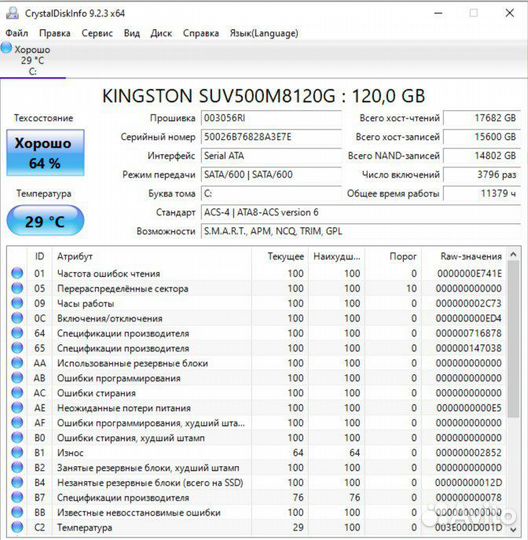Viewport: 528px width, 540px height.
Task: Click the CrystalDiskInfo app icon in title bar
Action: [13, 13]
